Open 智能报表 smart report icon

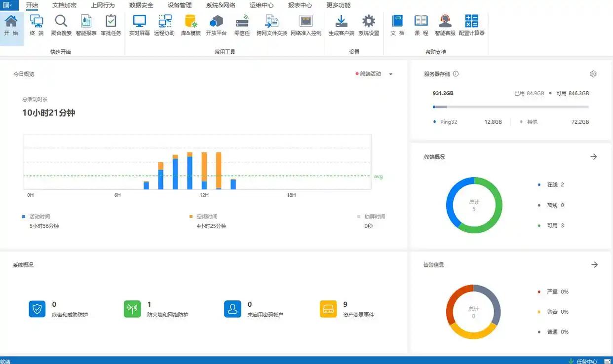click(x=86, y=25)
